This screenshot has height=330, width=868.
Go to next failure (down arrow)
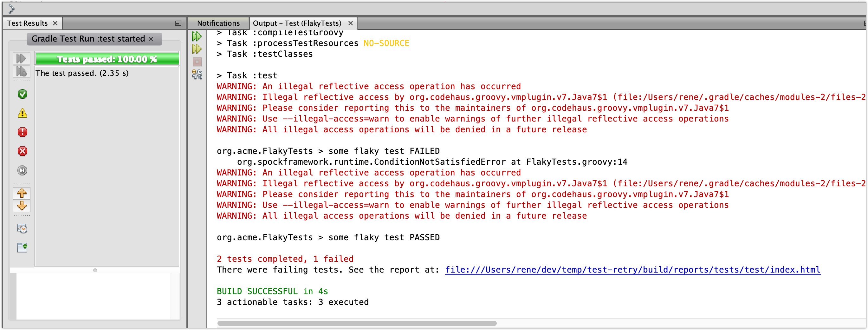click(22, 206)
